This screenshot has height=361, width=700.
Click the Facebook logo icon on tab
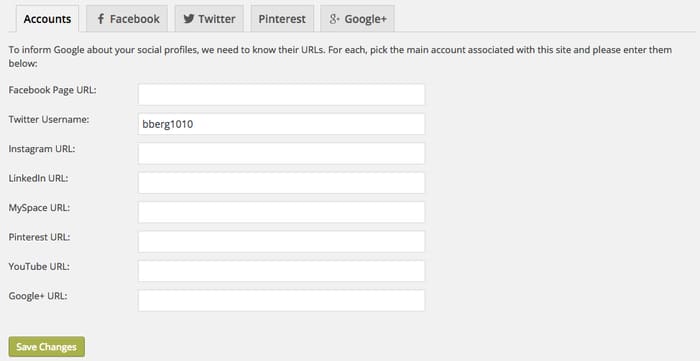[101, 19]
